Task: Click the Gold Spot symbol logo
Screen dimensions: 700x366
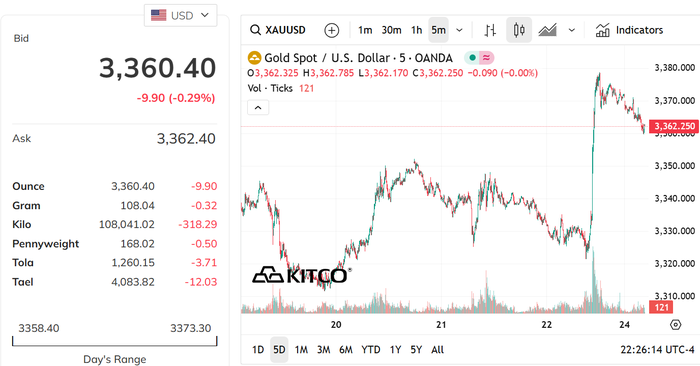Action: (x=254, y=58)
